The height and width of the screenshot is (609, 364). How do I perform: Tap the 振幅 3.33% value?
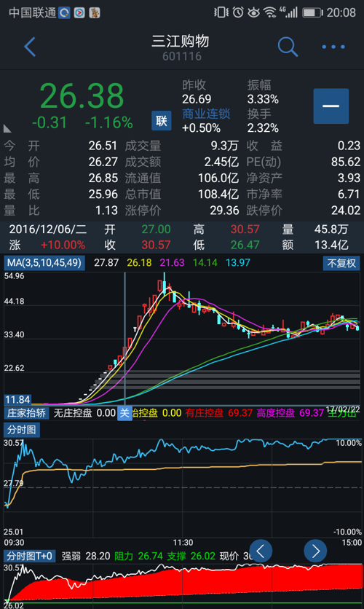tap(263, 99)
